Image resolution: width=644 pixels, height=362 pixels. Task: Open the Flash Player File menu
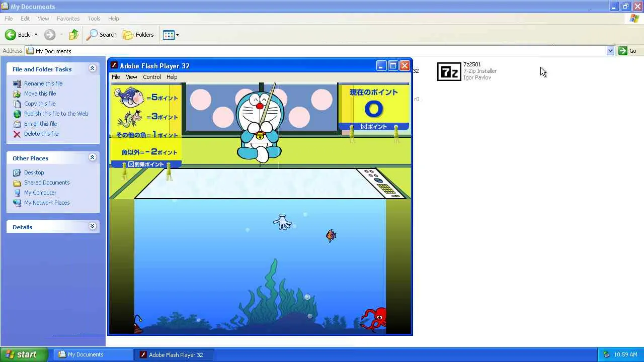pos(116,77)
